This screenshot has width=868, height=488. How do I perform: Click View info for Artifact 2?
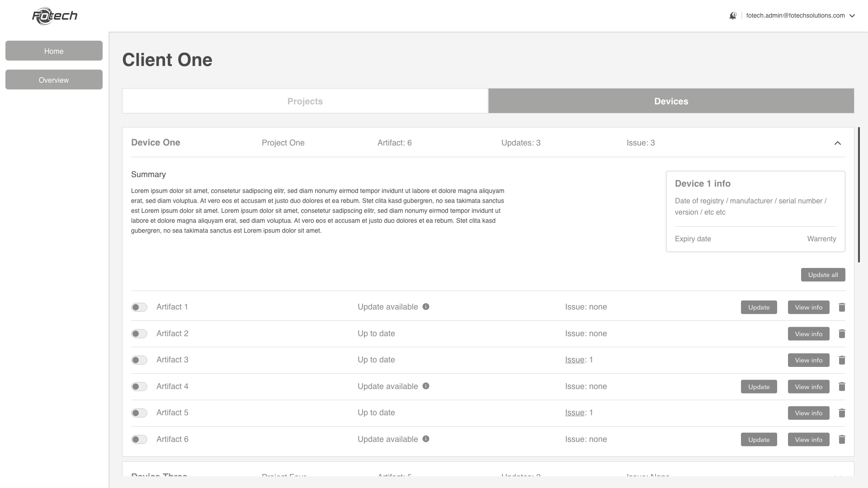click(x=808, y=334)
